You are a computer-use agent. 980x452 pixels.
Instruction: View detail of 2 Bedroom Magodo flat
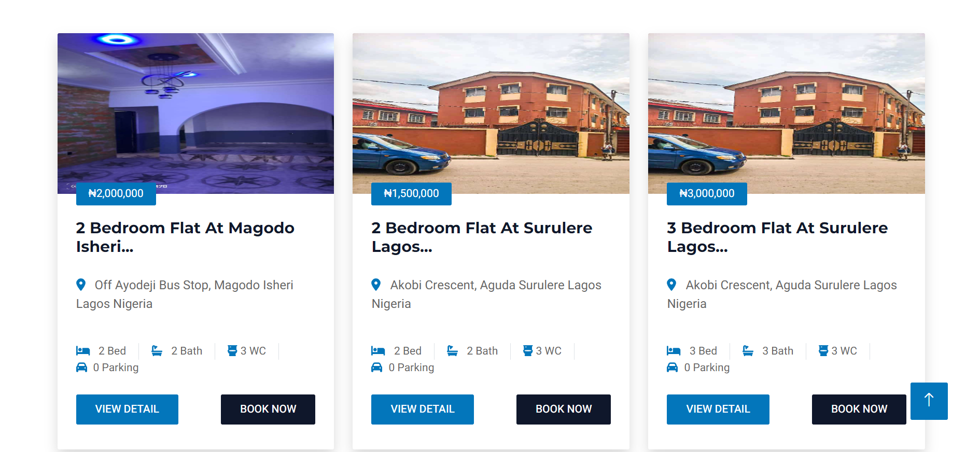click(x=127, y=409)
